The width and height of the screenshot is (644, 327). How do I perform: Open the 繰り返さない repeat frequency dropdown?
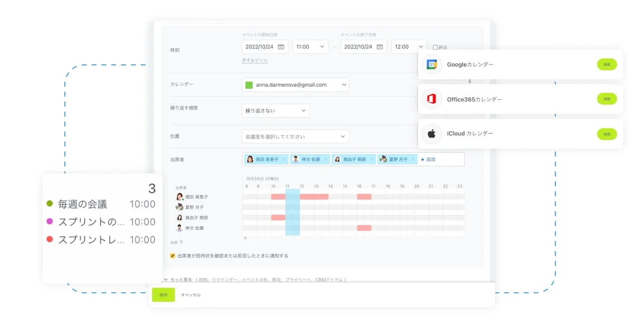[x=275, y=110]
